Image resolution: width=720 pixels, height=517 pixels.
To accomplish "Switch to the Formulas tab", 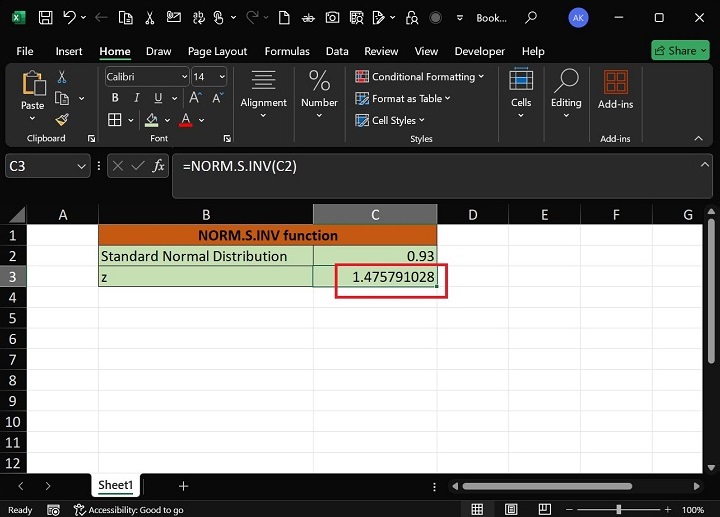I will tap(286, 51).
